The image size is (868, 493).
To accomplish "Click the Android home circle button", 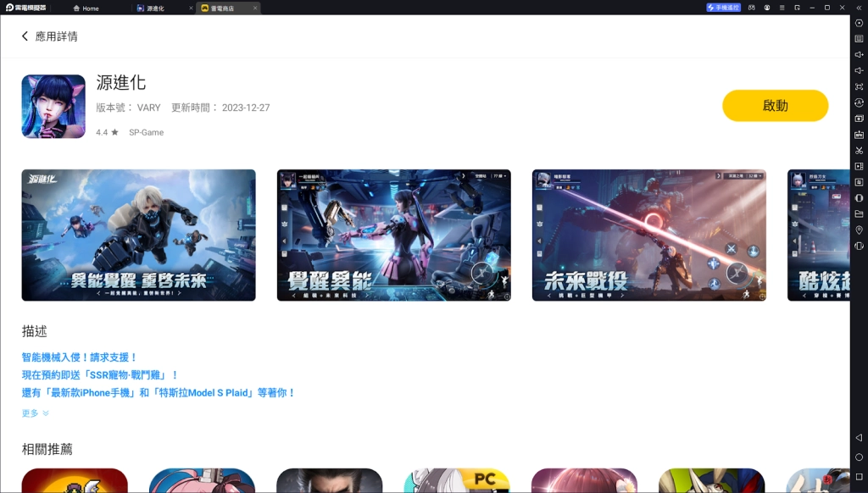I will click(859, 457).
